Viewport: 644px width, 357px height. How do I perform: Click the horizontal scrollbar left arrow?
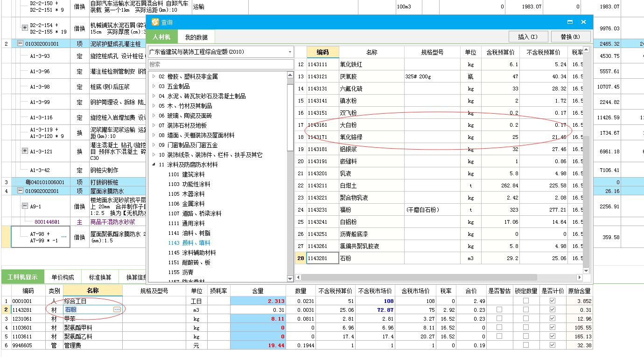298,277
